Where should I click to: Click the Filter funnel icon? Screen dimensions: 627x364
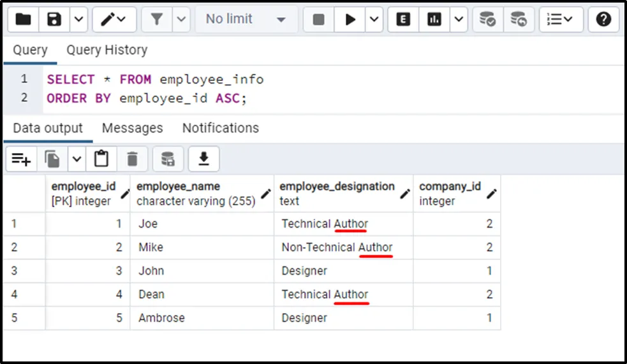pyautogui.click(x=157, y=20)
